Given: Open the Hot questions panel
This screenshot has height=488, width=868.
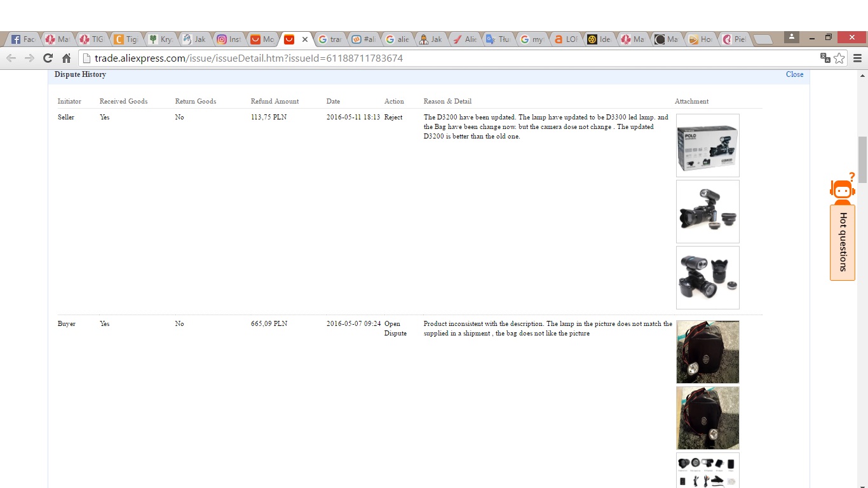Looking at the screenshot, I should pos(843,242).
